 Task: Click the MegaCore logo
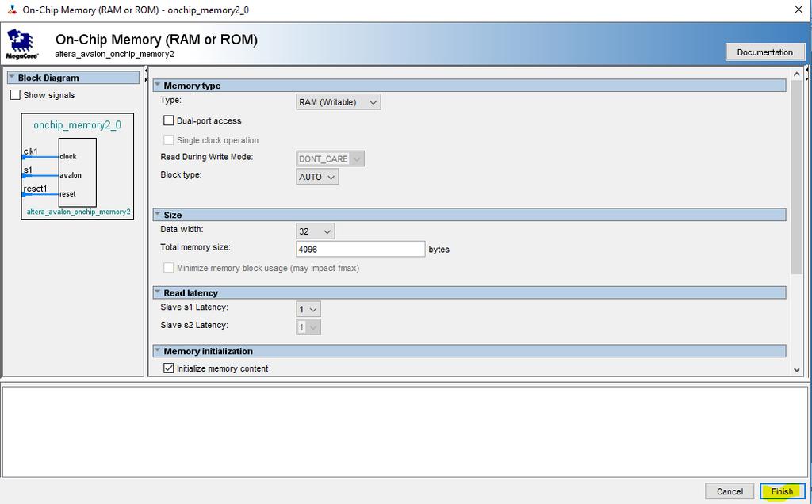pos(21,44)
